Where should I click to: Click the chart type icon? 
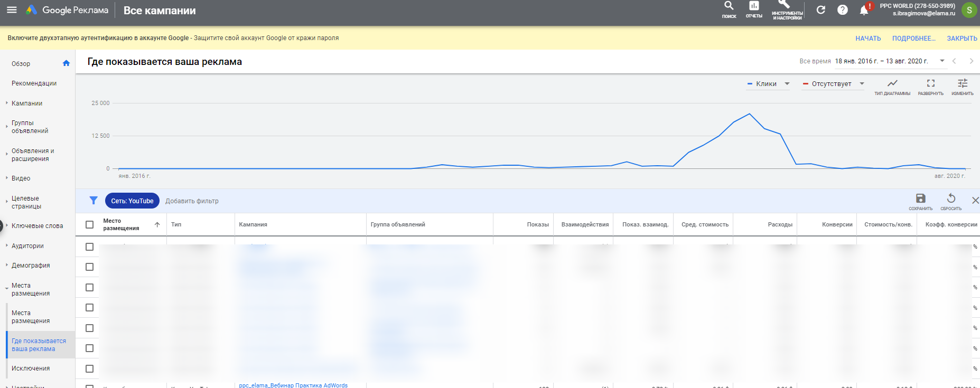coord(892,84)
